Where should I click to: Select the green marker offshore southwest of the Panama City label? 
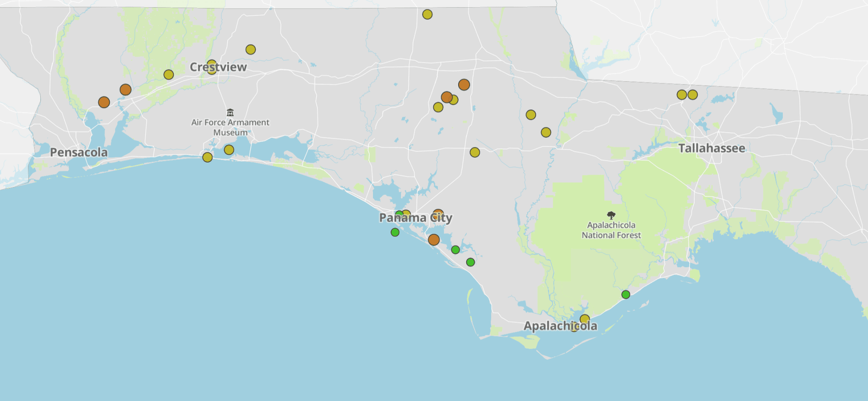(x=395, y=232)
